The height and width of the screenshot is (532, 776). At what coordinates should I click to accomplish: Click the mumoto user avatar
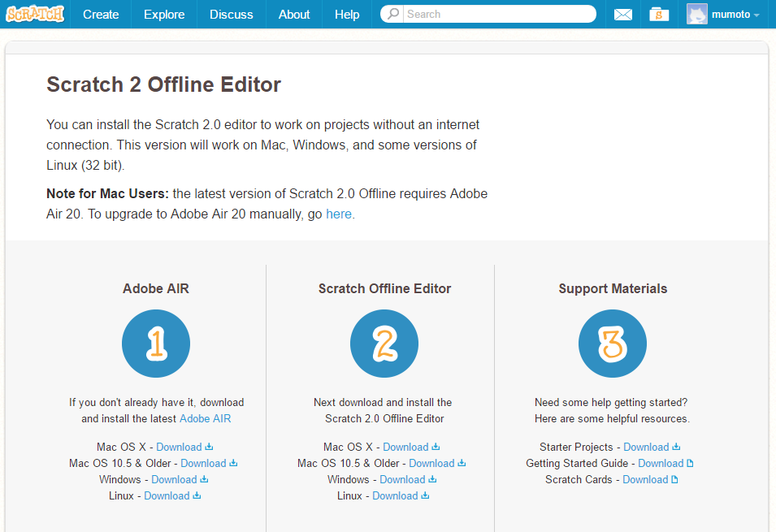coord(697,15)
